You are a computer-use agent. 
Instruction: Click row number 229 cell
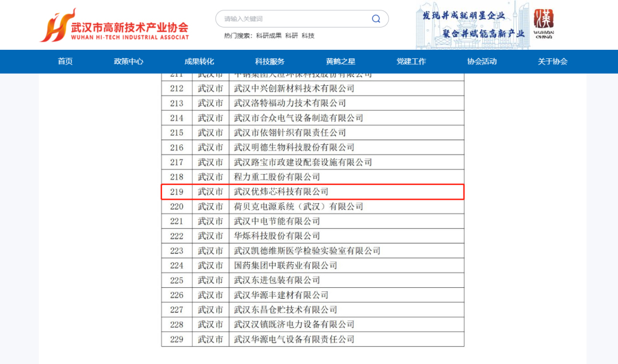177,339
